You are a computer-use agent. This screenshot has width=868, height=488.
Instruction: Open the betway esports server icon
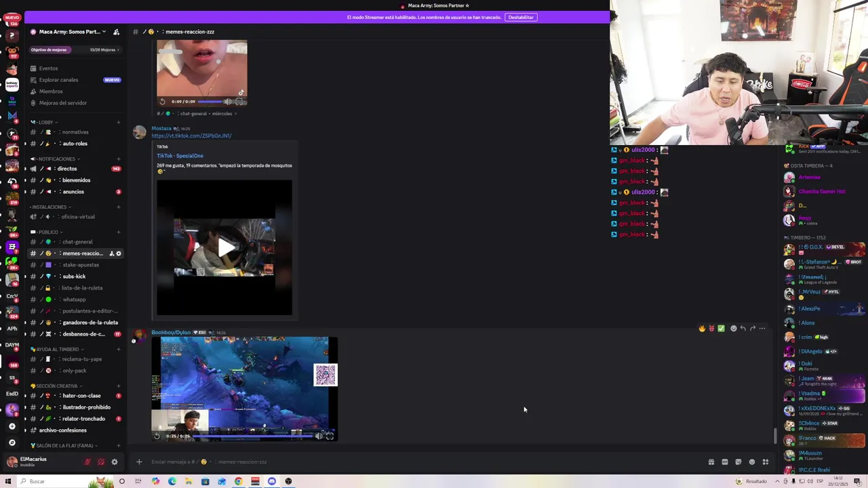[x=12, y=85]
